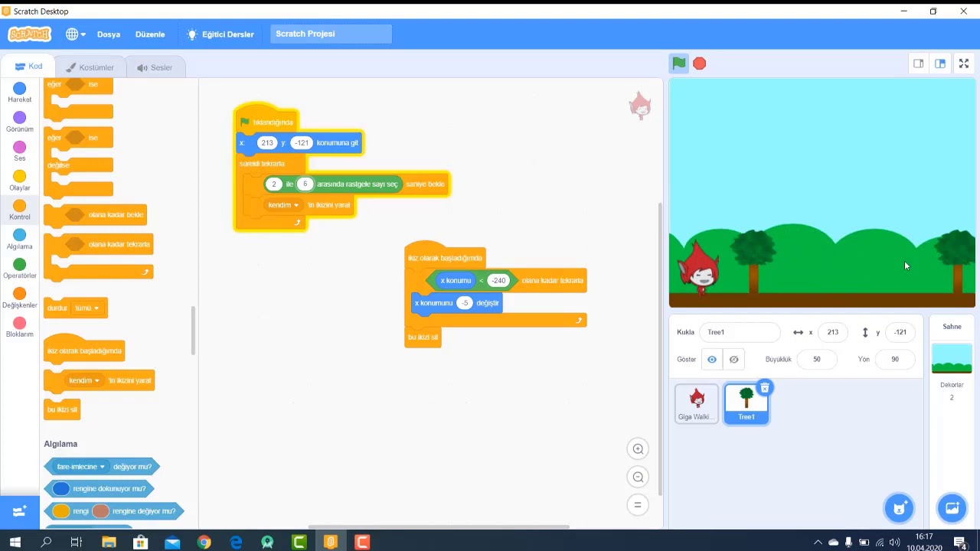Switch to the Sesler tab
980x551 pixels.
pos(155,67)
